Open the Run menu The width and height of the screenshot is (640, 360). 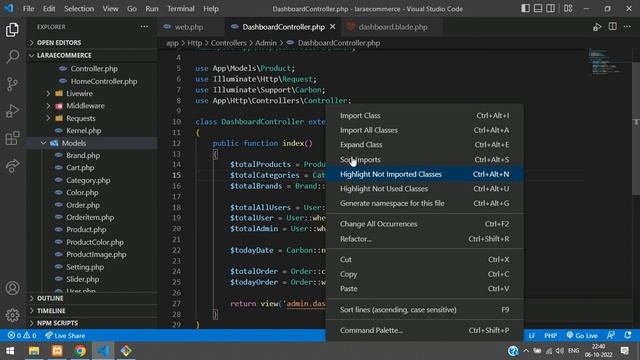click(x=151, y=9)
